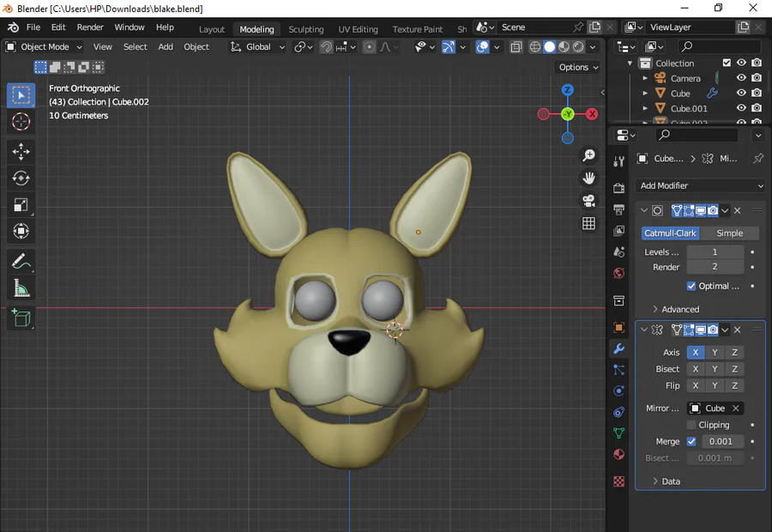Hide Cube in viewport via eye icon
This screenshot has width=772, height=532.
coord(741,93)
